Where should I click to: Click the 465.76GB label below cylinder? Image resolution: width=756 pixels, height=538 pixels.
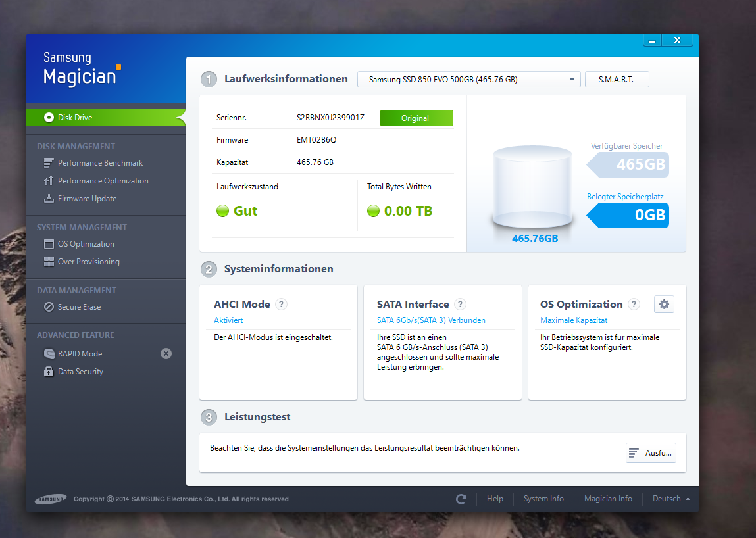coord(535,239)
